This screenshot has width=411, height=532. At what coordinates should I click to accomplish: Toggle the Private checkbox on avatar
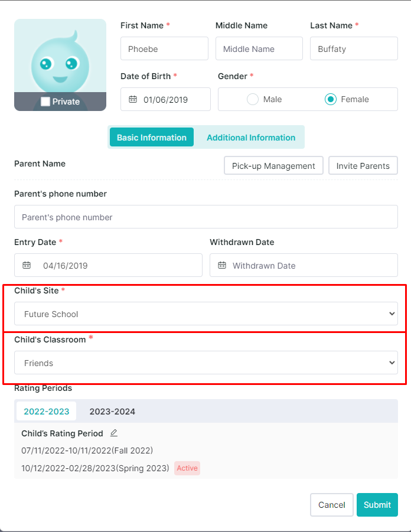point(45,102)
